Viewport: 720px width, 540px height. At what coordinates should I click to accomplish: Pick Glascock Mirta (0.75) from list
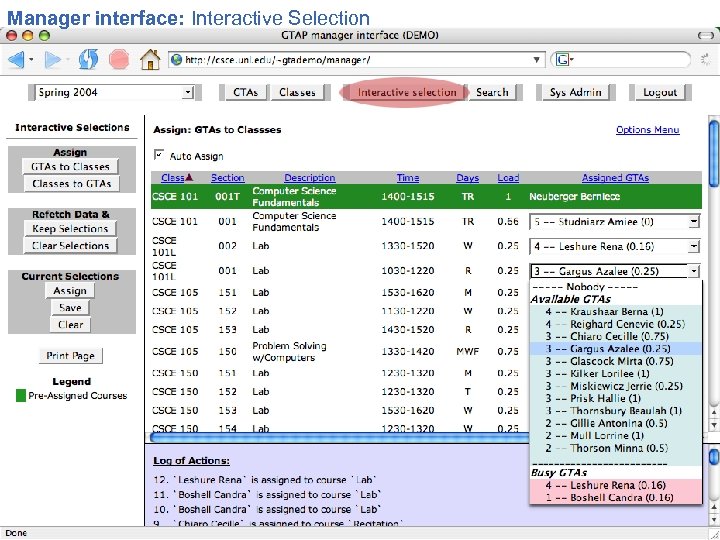point(615,361)
